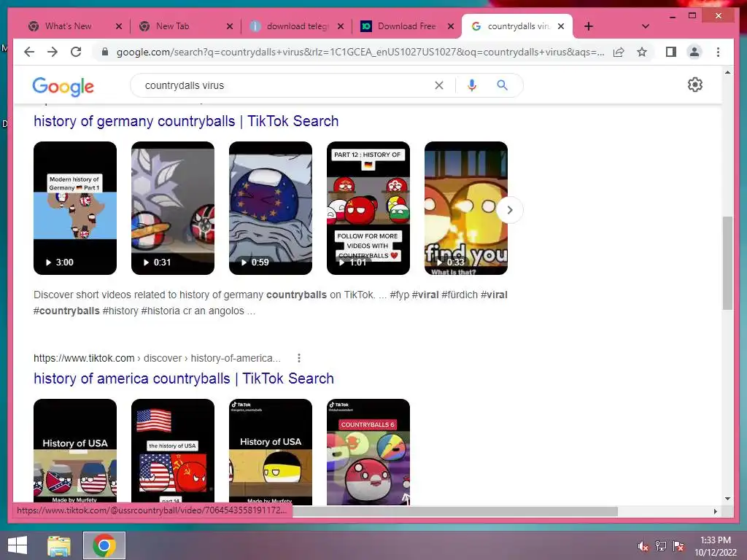Image resolution: width=747 pixels, height=560 pixels.
Task: Open Google search settings gear
Action: pyautogui.click(x=695, y=85)
